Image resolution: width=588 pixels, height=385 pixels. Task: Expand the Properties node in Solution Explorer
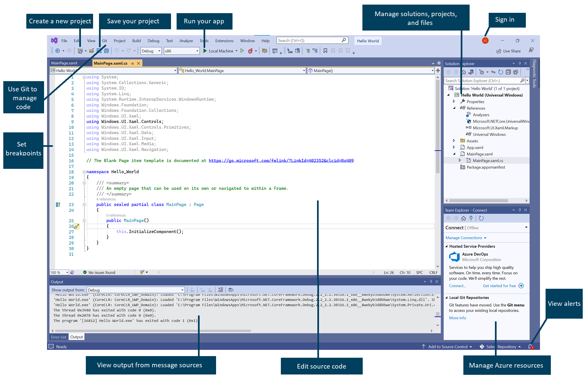(x=454, y=102)
